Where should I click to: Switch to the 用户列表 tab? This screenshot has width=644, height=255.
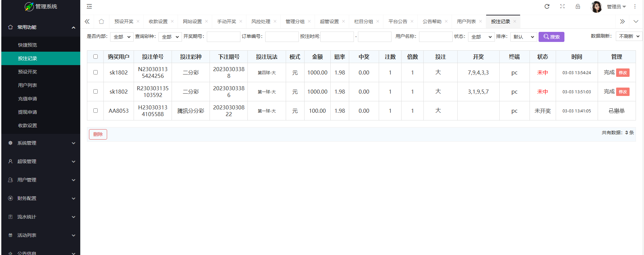coord(466,21)
